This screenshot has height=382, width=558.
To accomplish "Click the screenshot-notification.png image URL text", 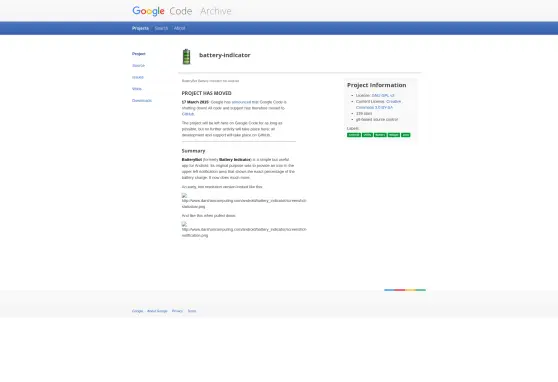I will (x=244, y=232).
